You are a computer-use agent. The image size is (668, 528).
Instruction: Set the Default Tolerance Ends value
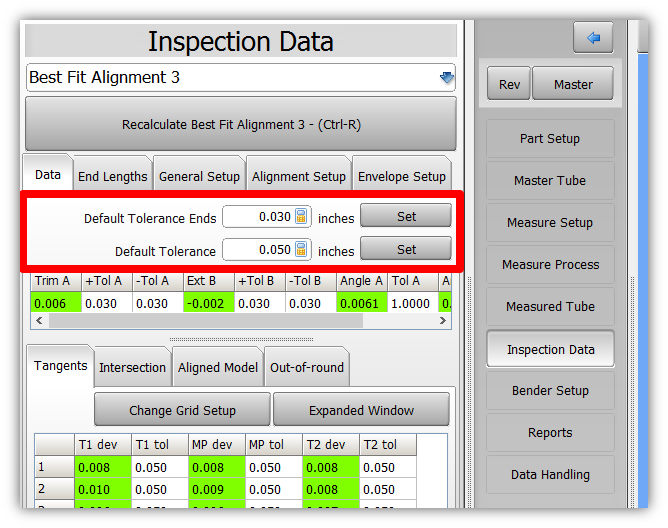click(406, 216)
